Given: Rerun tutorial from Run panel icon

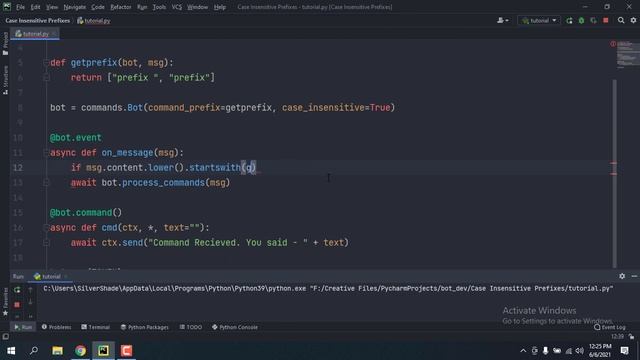Looking at the screenshot, I should tap(17, 290).
